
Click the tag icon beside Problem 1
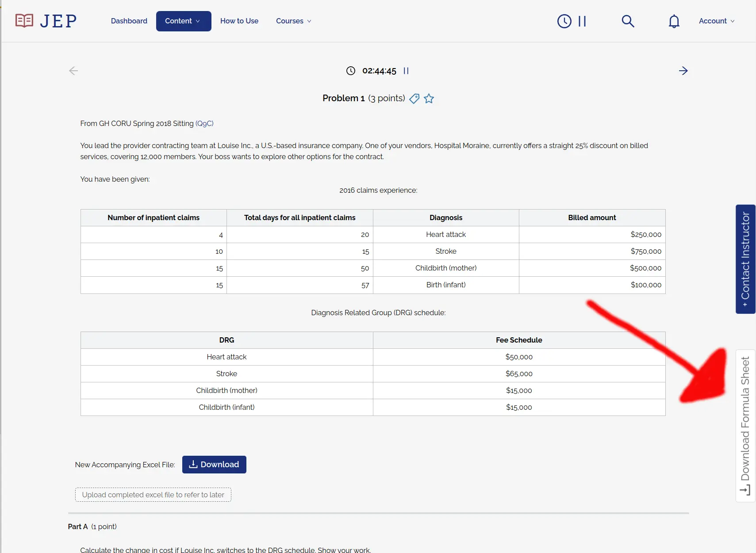point(414,99)
